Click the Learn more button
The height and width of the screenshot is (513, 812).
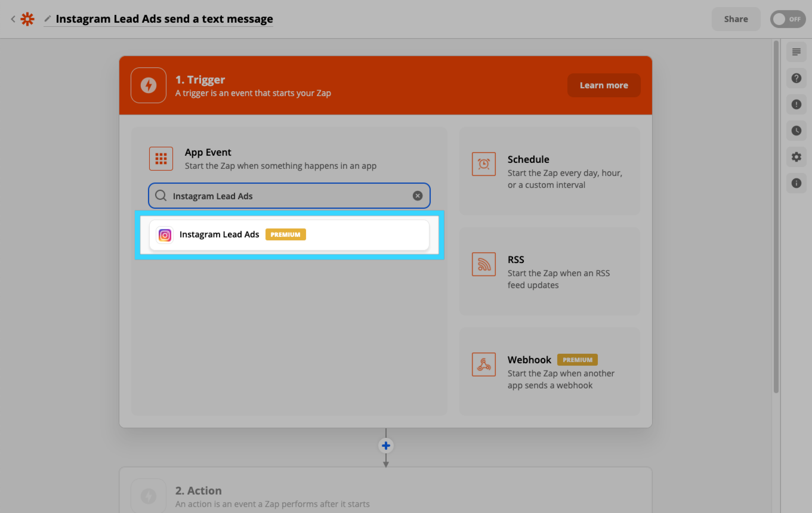tap(604, 85)
